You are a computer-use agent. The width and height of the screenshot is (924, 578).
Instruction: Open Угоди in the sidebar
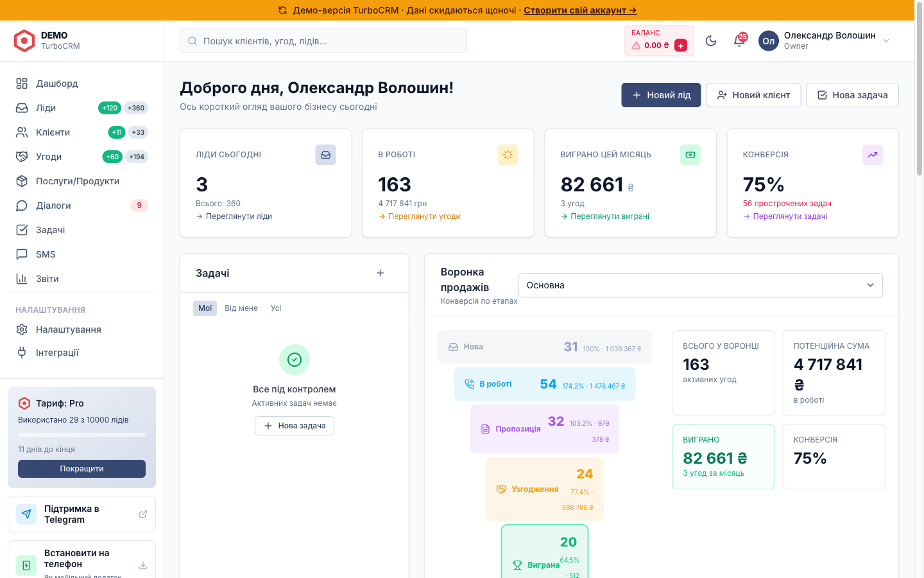pos(81,157)
